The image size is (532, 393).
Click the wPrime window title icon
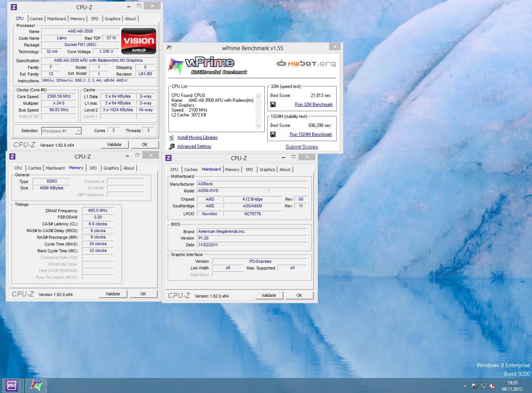(x=170, y=48)
